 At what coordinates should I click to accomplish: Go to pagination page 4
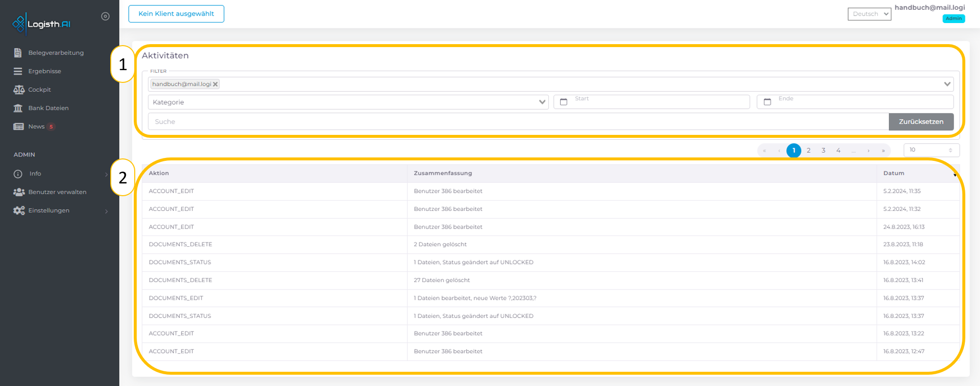coord(838,151)
